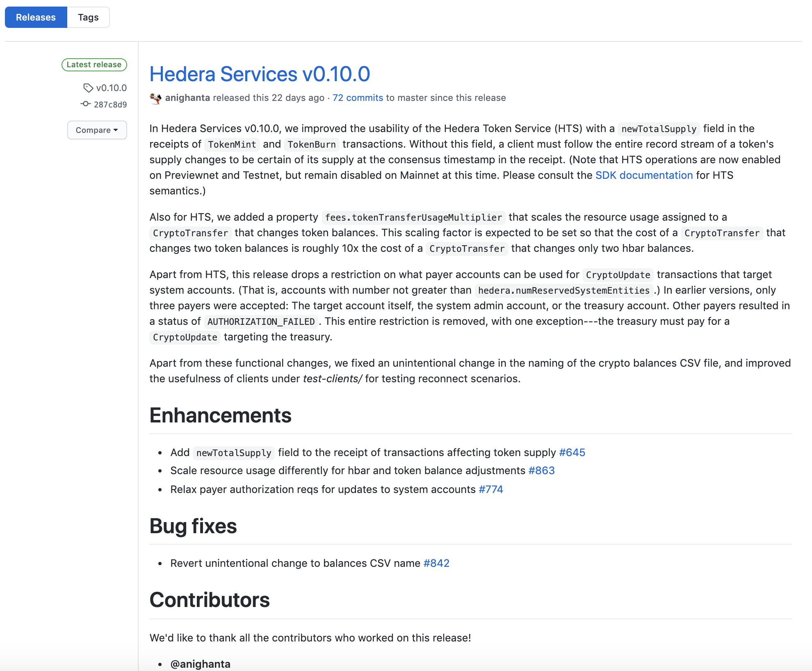Click the commit icon beside 287c8d9
Viewport: 812px width, 671px height.
click(85, 104)
